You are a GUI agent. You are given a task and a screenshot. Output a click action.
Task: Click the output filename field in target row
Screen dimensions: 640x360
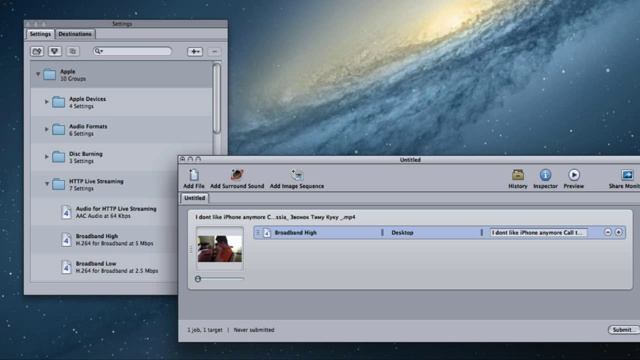pos(539,232)
